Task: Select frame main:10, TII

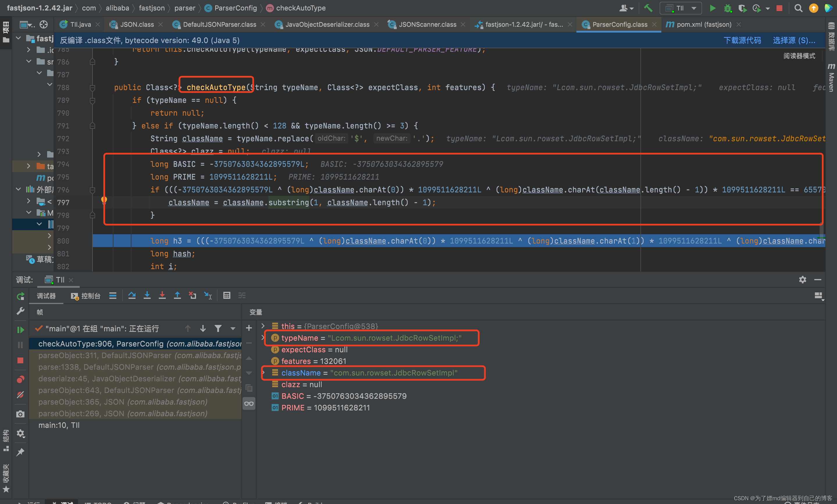Action: 135,425
